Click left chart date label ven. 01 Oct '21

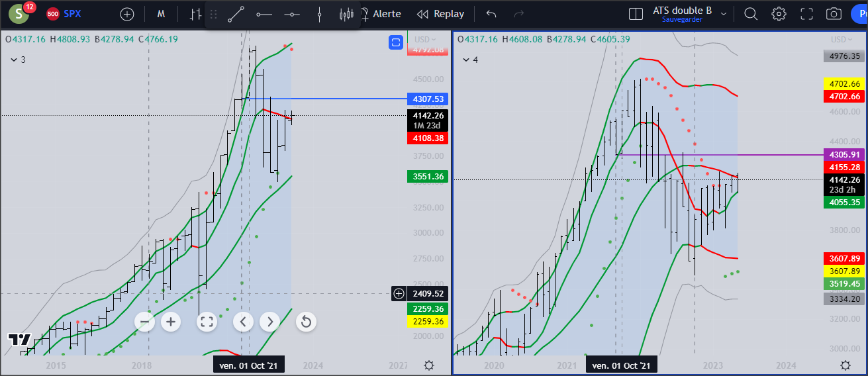coord(249,365)
